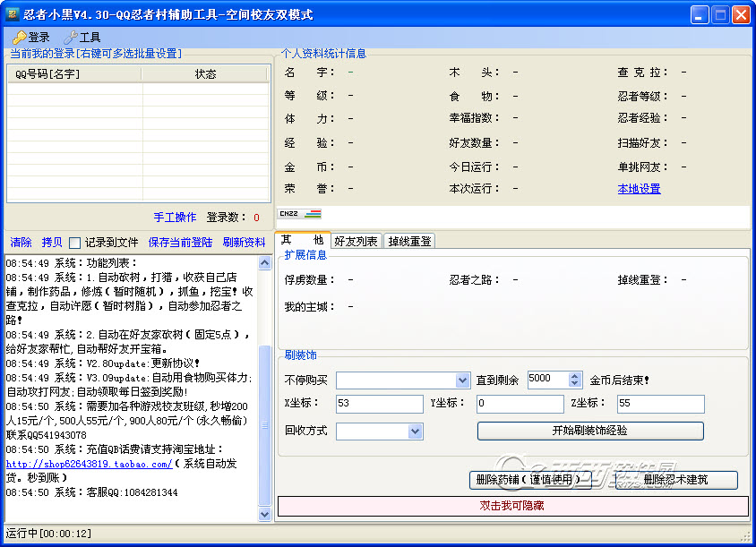756x547 pixels.
Task: Click the CN22 indicator icon
Action: (299, 214)
